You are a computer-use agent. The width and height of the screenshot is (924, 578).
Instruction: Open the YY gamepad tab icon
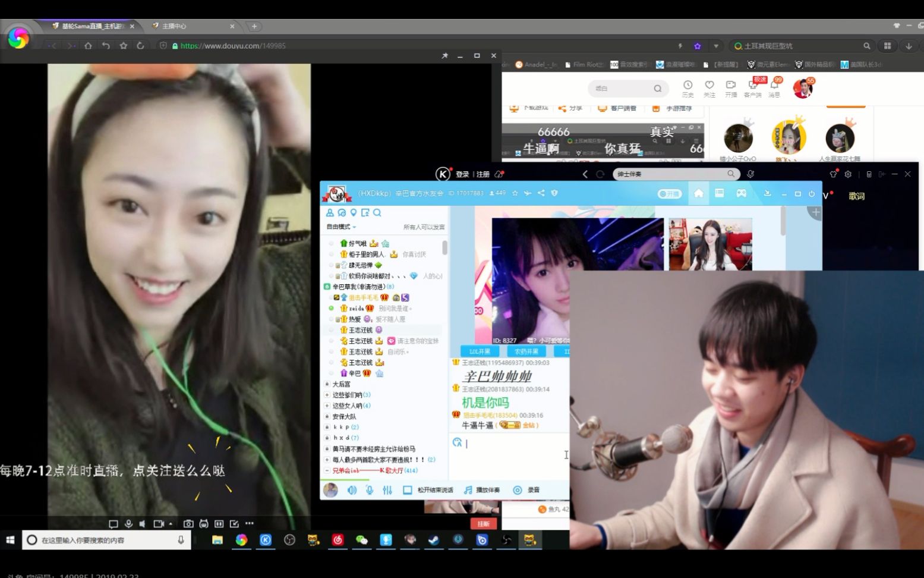coord(742,193)
